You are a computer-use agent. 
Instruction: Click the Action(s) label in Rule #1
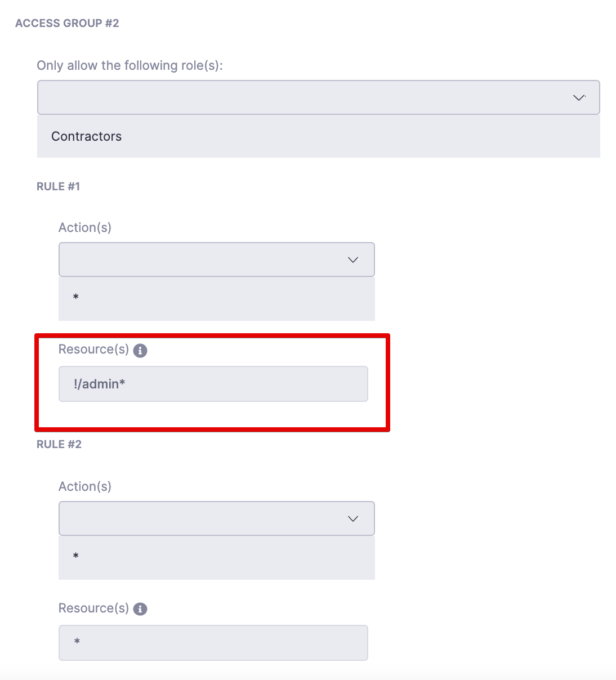coord(85,227)
